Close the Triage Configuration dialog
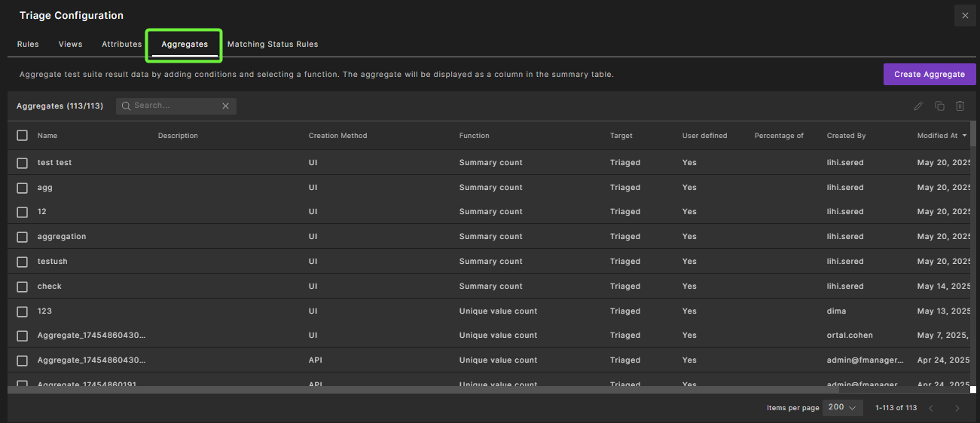The width and height of the screenshot is (980, 423). [x=965, y=16]
